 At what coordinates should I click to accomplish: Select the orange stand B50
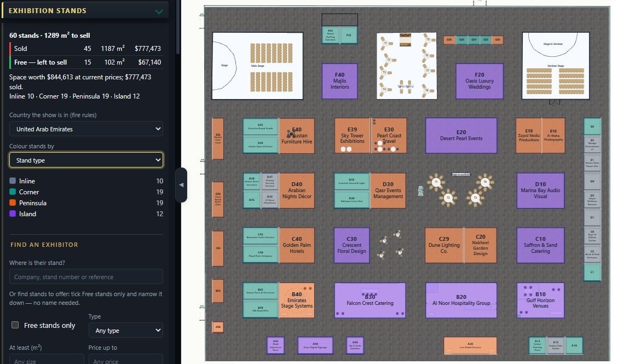218,291
